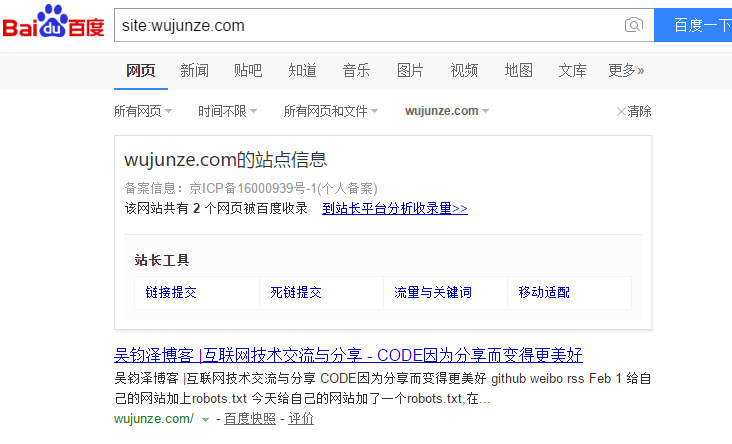Open the 贴吧 tab

point(248,70)
